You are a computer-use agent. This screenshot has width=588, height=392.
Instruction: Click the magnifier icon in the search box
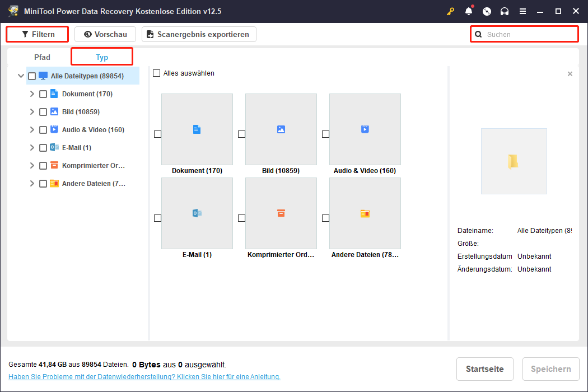coord(478,35)
